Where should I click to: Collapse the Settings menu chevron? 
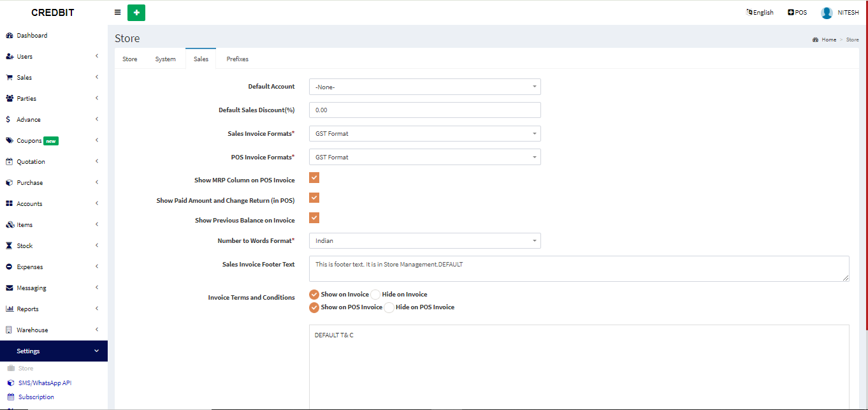coord(96,351)
